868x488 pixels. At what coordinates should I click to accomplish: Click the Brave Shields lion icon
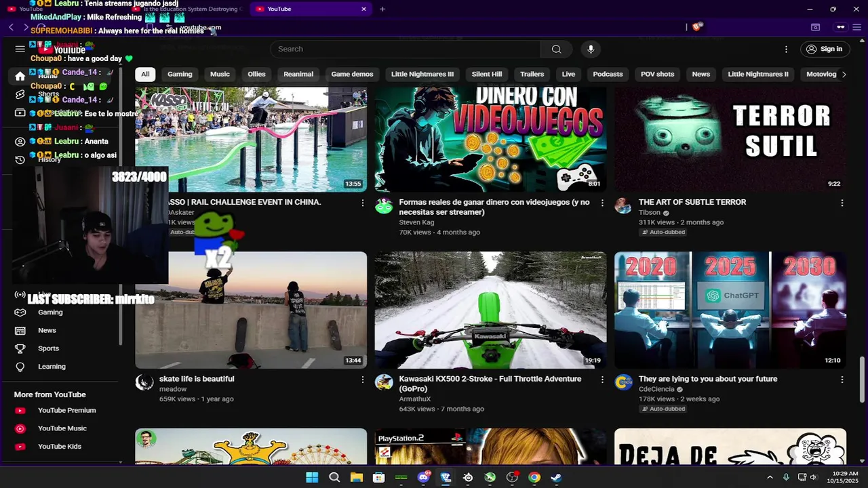pyautogui.click(x=697, y=27)
